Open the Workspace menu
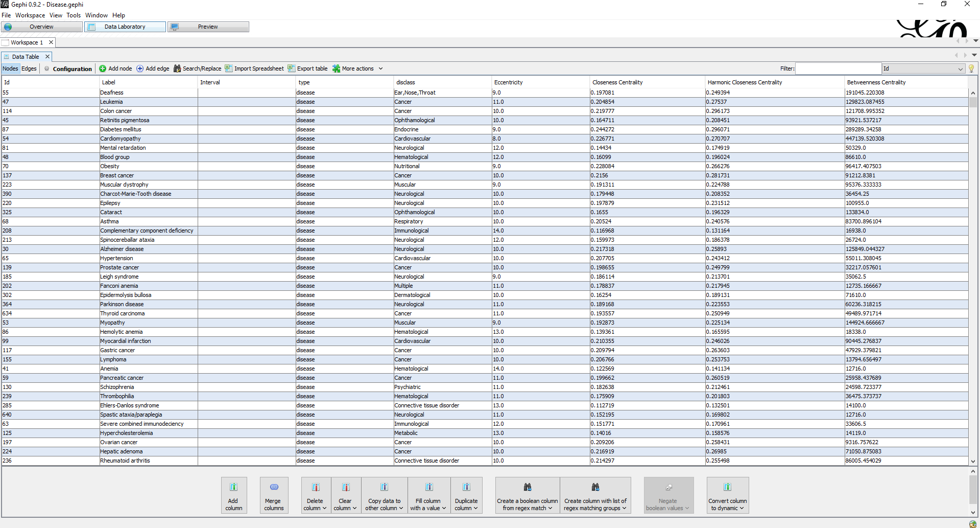 [30, 15]
